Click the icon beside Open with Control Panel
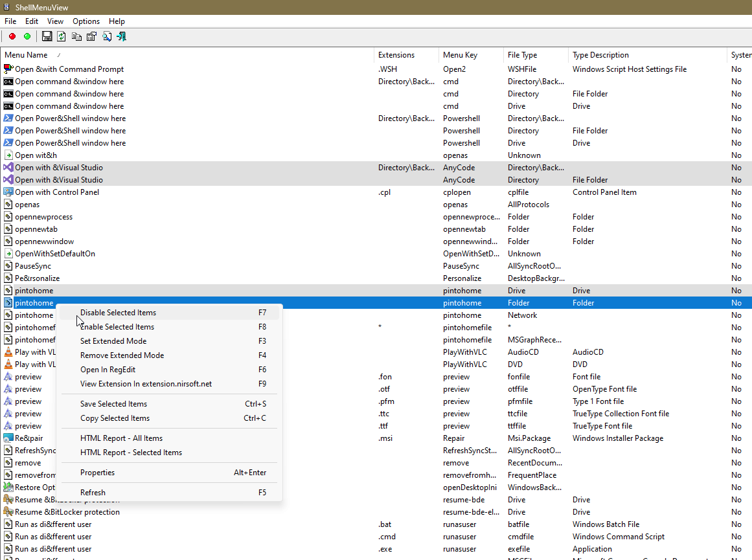 [x=8, y=192]
